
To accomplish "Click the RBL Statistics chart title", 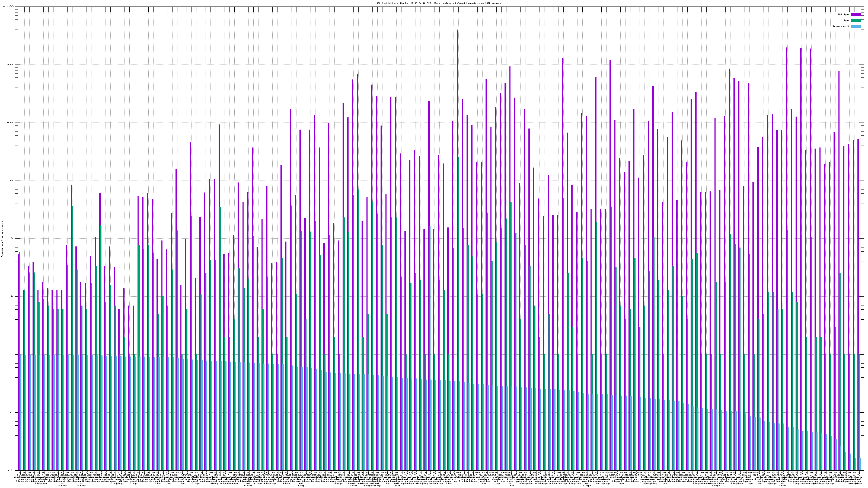I will pos(439,3).
